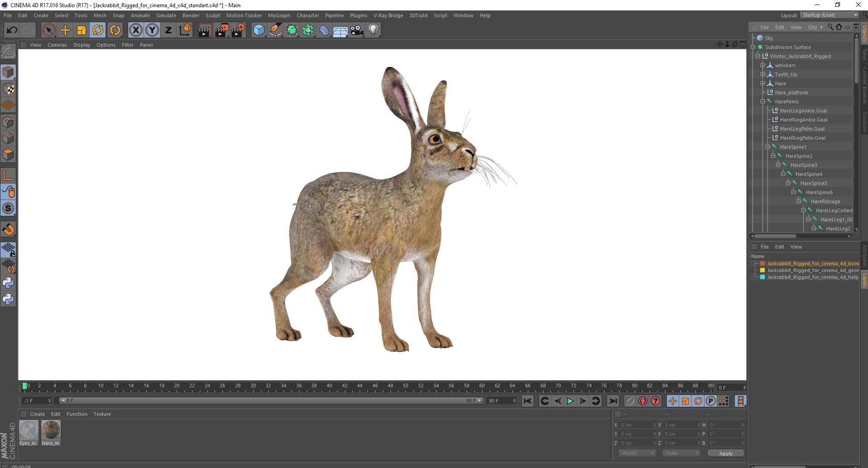Collapse the HarePelvis joint node
Image resolution: width=868 pixels, height=468 pixels.
[762, 102]
